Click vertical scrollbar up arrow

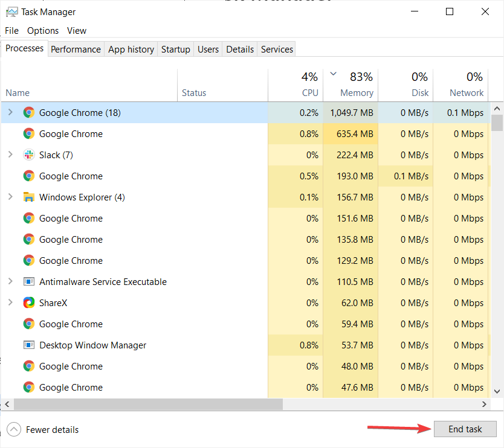497,109
